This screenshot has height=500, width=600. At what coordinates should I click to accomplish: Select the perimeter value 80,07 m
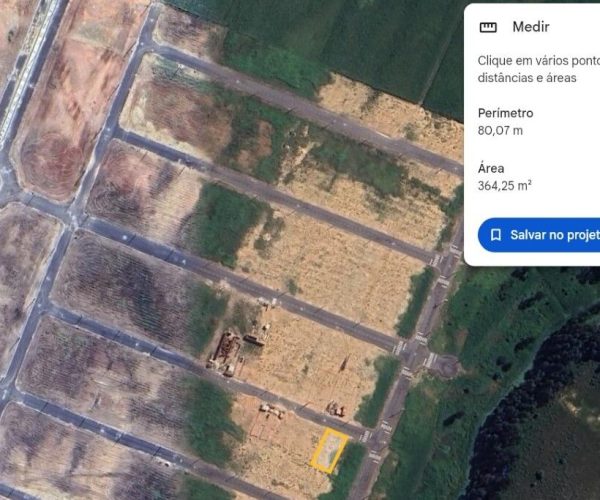(500, 130)
